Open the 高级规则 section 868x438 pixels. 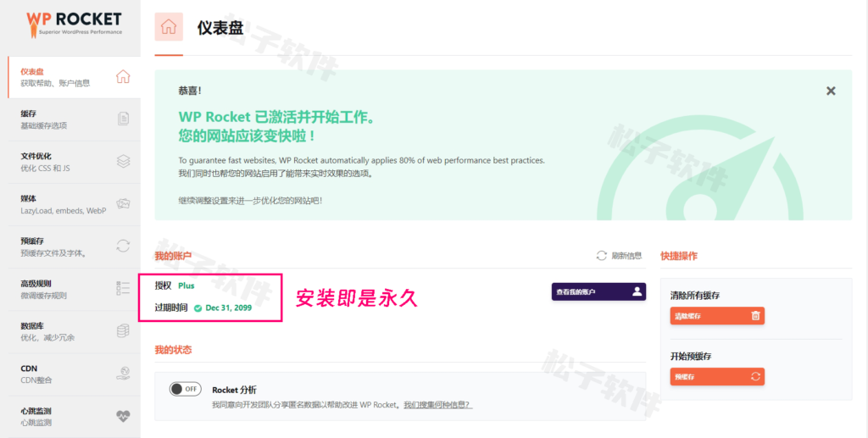(x=75, y=290)
